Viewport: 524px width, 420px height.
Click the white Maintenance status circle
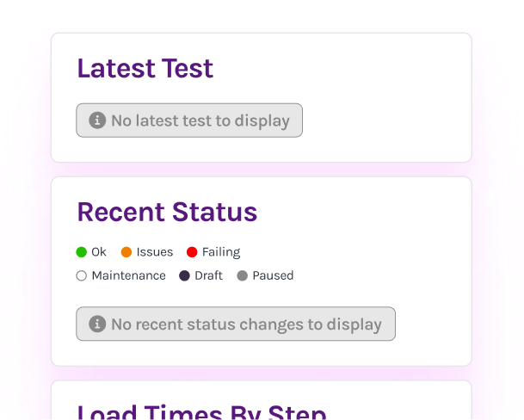[x=82, y=276]
